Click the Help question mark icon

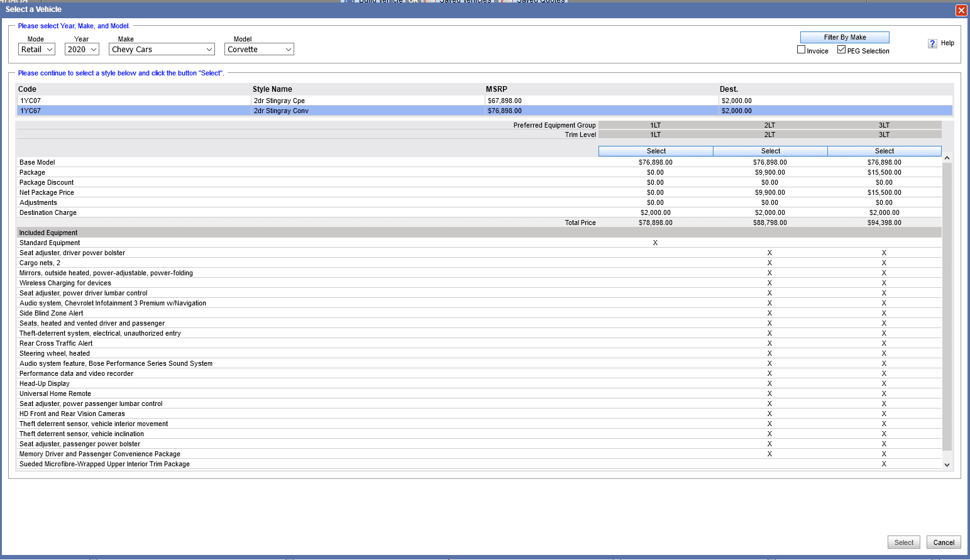[932, 43]
